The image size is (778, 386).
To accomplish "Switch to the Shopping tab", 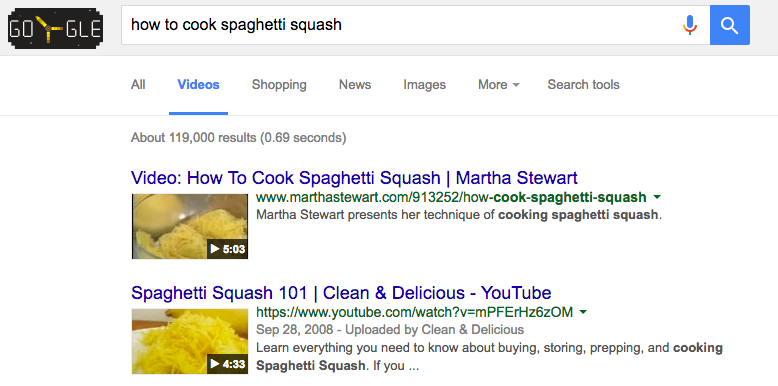I will [279, 85].
